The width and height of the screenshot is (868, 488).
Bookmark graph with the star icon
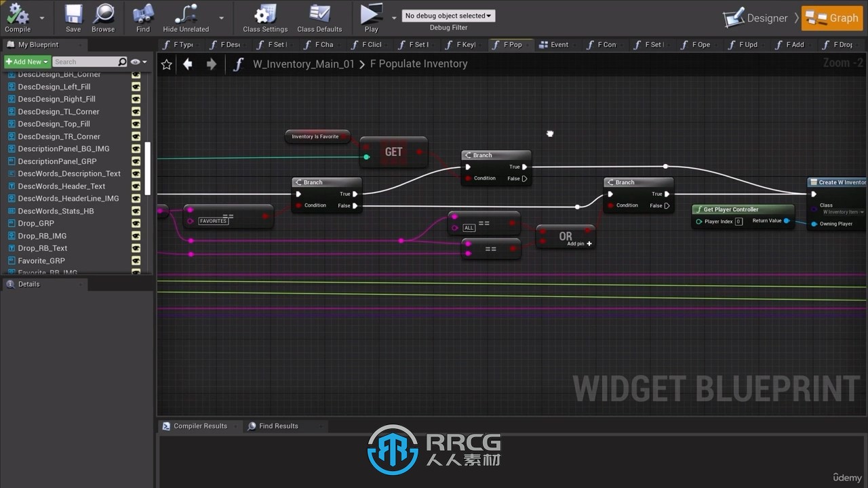click(167, 64)
